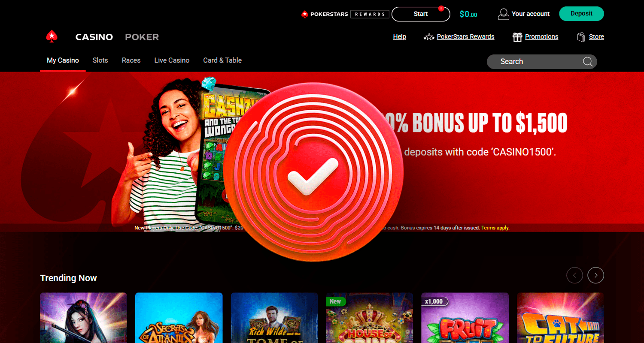Show next Trending Now games arrow
The width and height of the screenshot is (644, 343).
click(596, 275)
